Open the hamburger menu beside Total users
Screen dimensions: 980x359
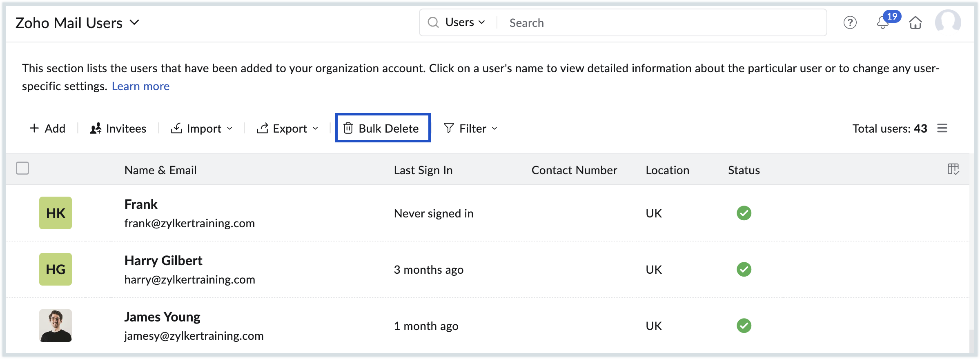tap(942, 128)
